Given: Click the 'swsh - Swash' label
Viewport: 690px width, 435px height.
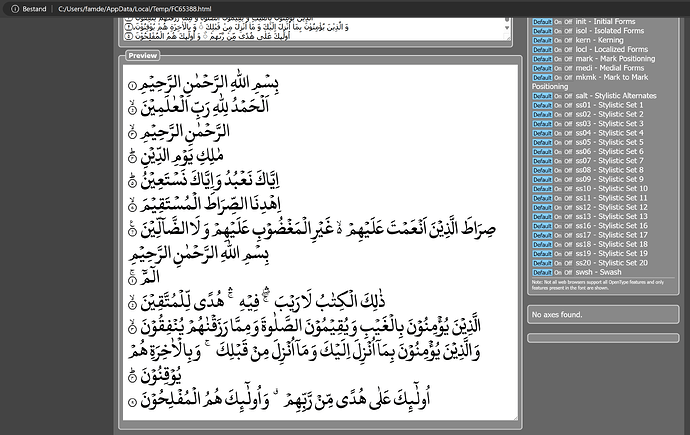Looking at the screenshot, I should tap(598, 273).
